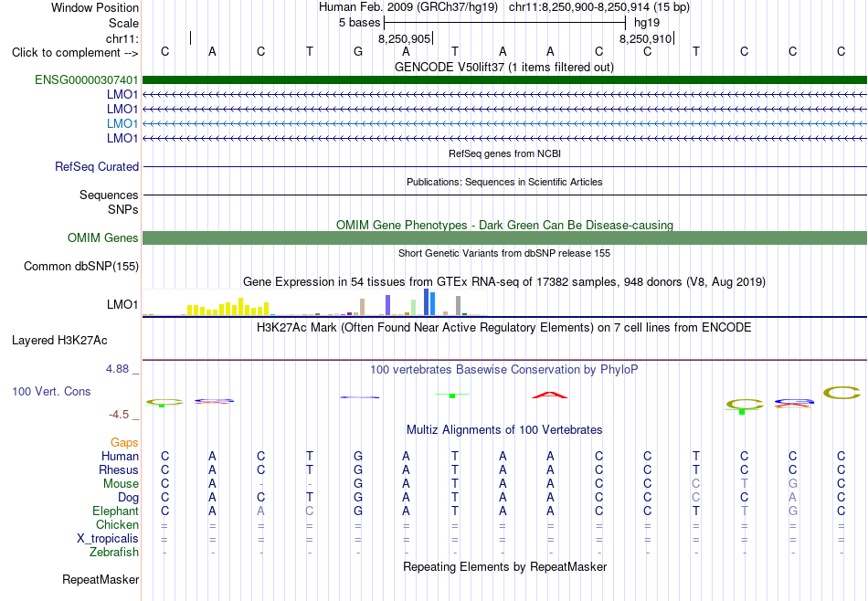868x601 pixels.
Task: Click the tallest dark-blue GTEx expression bar
Action: click(427, 301)
